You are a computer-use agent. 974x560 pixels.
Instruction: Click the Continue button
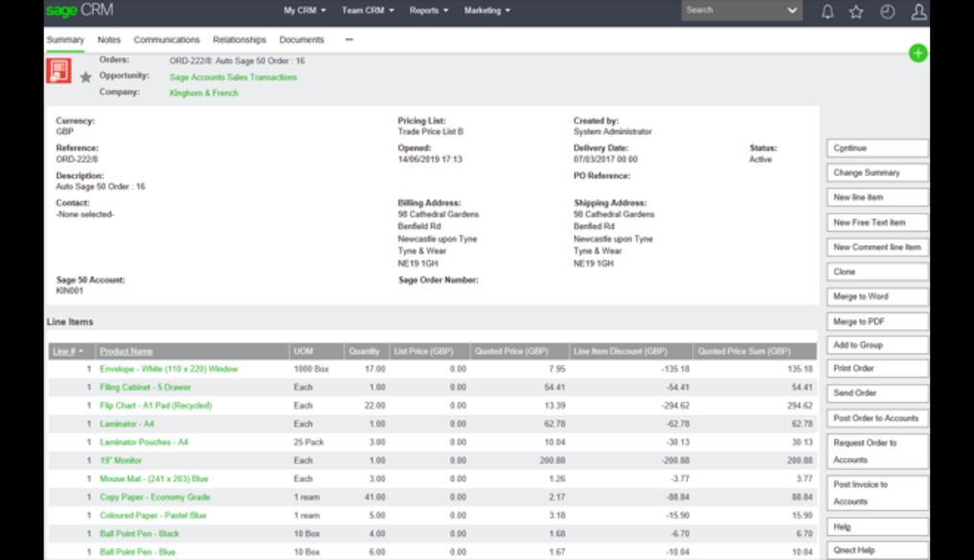(877, 147)
